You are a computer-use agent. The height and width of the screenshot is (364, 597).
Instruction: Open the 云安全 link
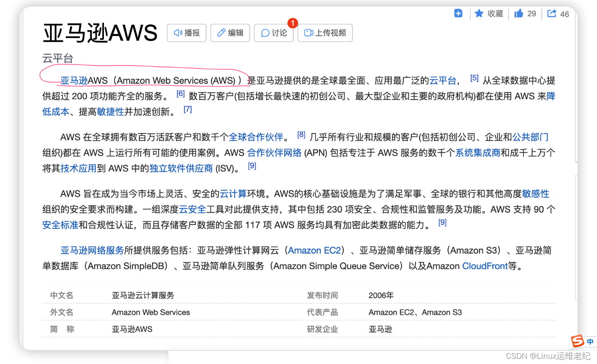192,209
